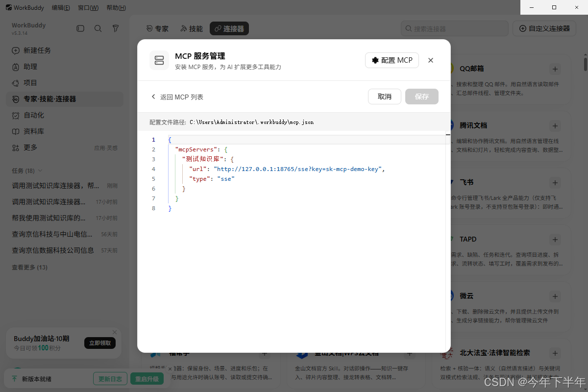588x392 pixels.
Task: Click into the 搜索连接器 search field
Action: pyautogui.click(x=454, y=29)
